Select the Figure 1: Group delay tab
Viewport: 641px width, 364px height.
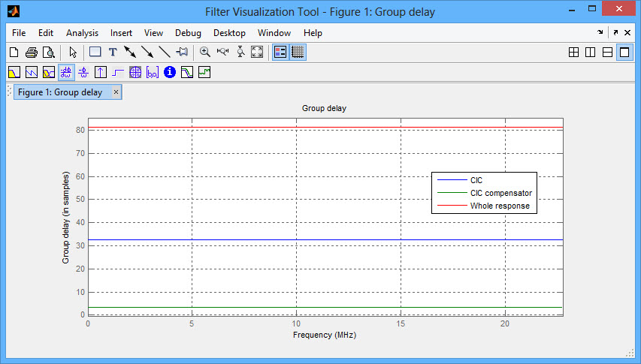point(60,92)
